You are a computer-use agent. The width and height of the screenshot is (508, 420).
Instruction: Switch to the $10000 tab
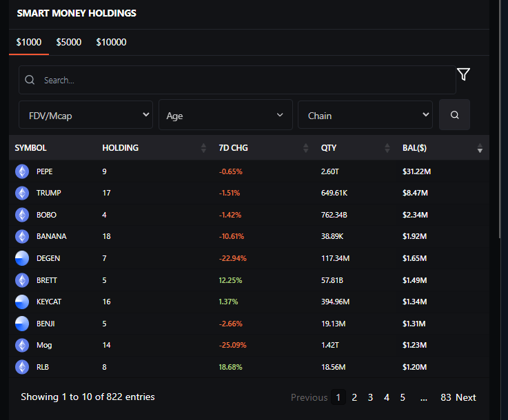[111, 42]
